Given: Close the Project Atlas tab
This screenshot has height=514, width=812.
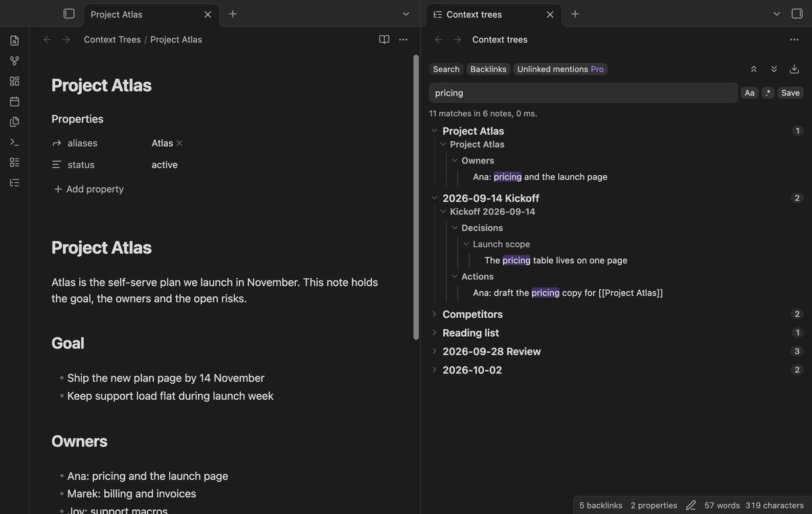Looking at the screenshot, I should 208,14.
